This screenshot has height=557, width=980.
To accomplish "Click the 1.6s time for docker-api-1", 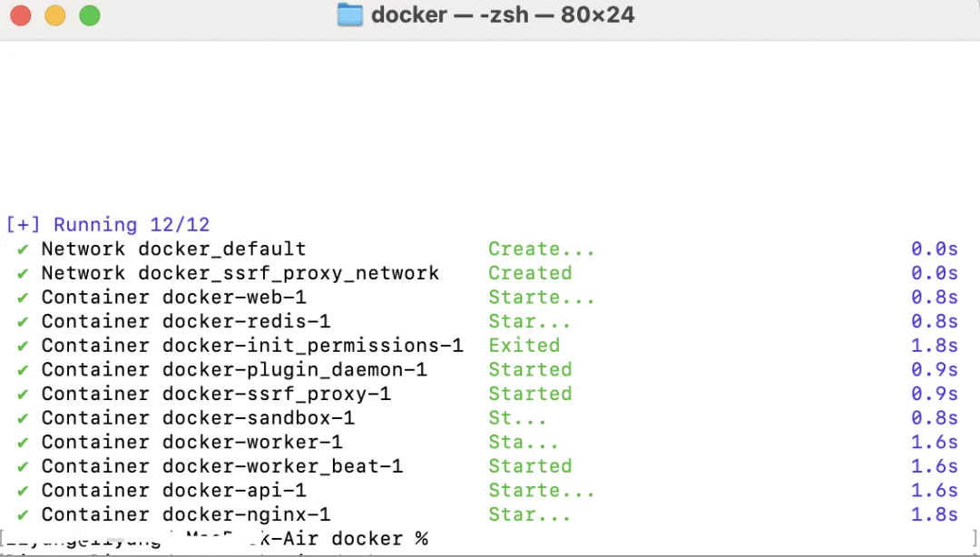I will 935,491.
